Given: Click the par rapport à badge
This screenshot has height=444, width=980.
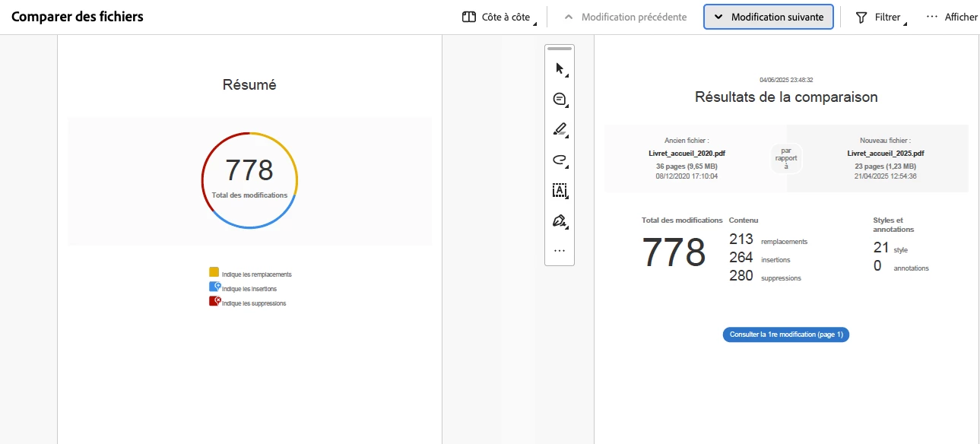Looking at the screenshot, I should [786, 159].
